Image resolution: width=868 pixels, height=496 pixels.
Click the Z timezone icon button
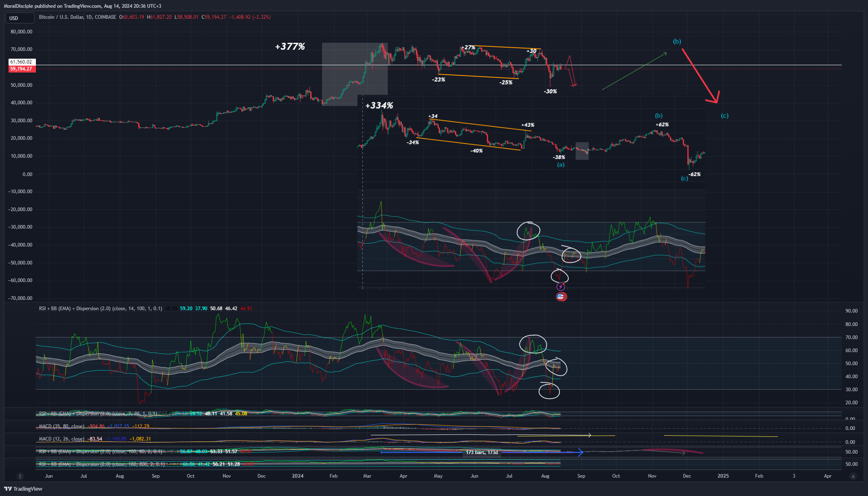pos(20,476)
